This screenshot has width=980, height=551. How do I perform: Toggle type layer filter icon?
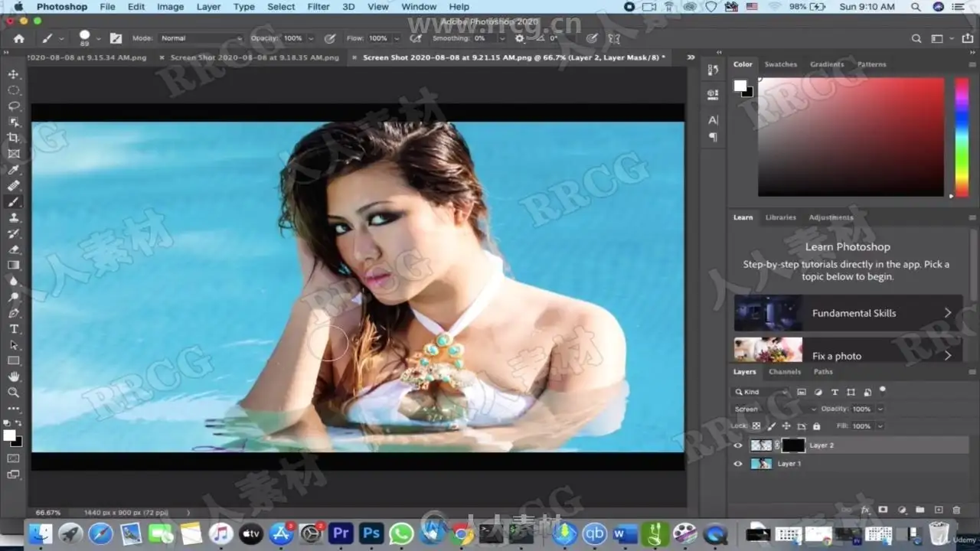coord(835,392)
